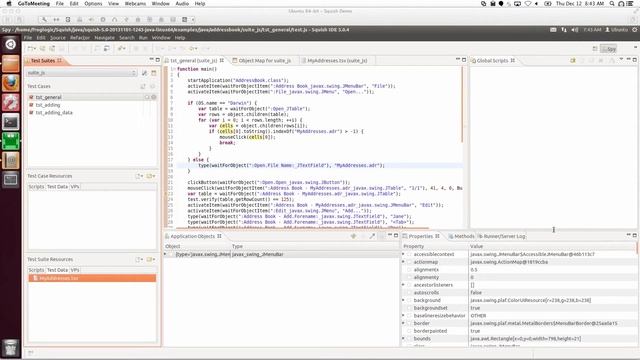This screenshot has height=360, width=640.
Task: Open Test Suite Resources new-file dropdown
Action: point(139,259)
